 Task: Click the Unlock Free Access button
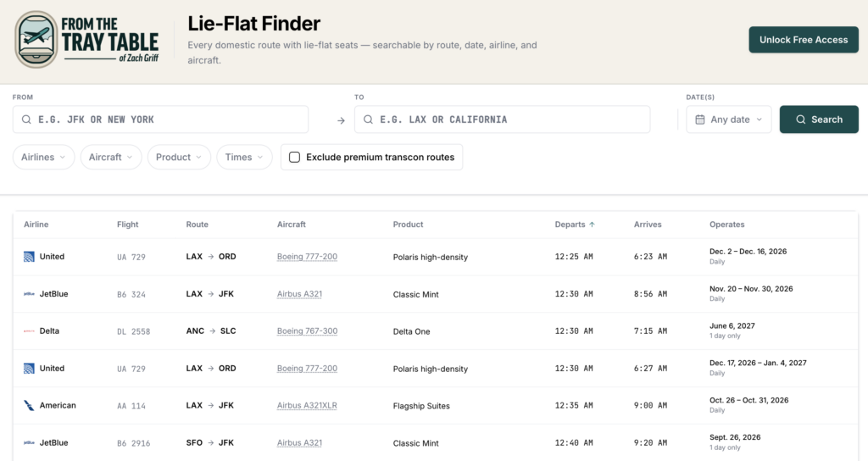tap(804, 40)
